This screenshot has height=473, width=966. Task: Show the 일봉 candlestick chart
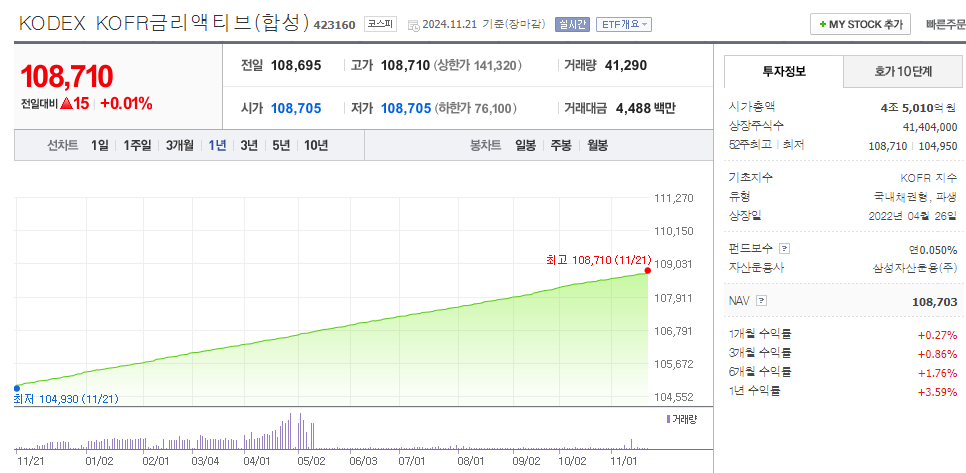coord(526,145)
